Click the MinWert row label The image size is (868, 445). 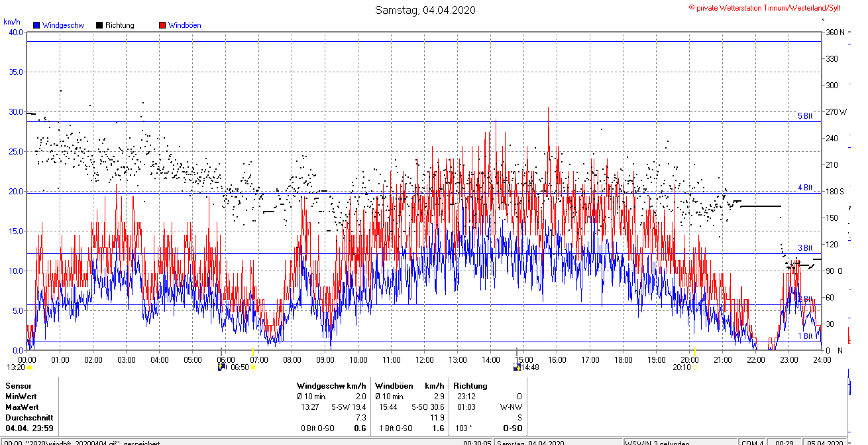point(21,396)
